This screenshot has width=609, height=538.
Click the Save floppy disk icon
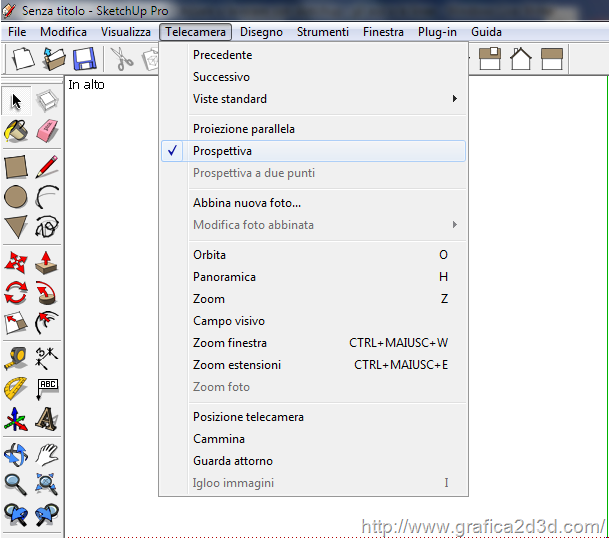point(83,59)
